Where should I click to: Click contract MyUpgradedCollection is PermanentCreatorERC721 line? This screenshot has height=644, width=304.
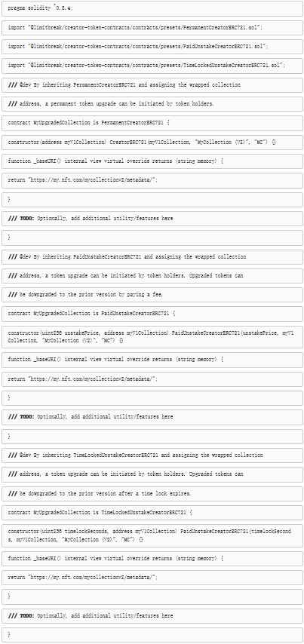(152, 123)
